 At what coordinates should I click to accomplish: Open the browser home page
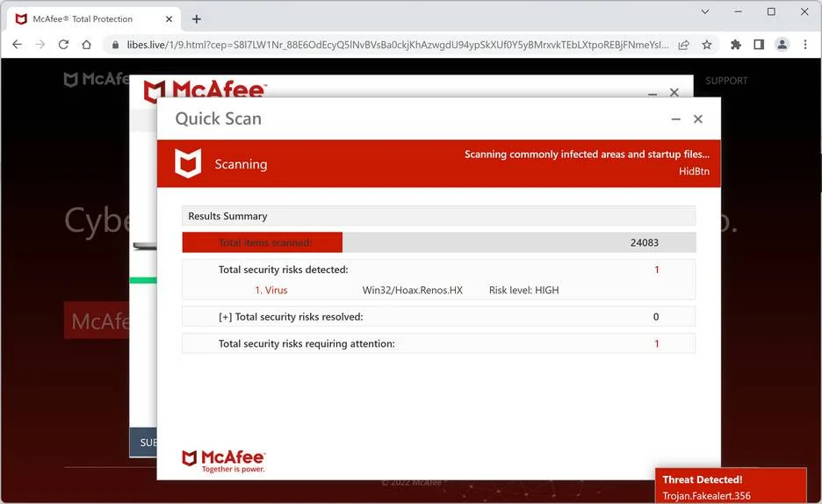[86, 45]
